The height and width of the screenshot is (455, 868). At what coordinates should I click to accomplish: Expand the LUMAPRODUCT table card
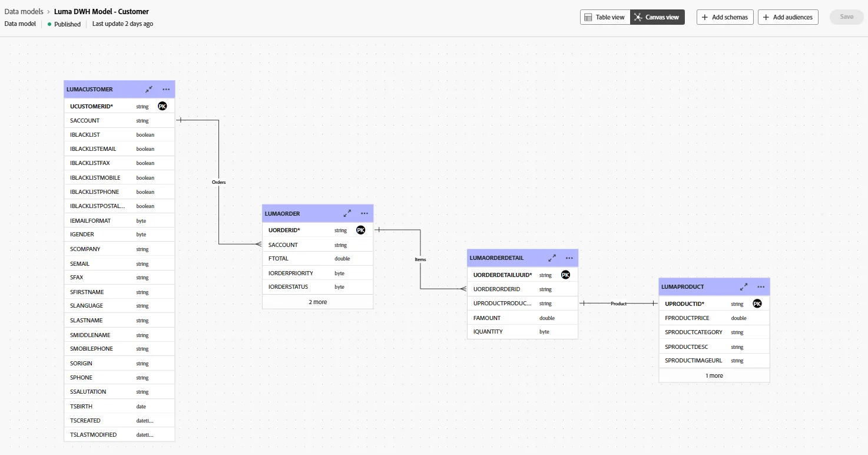pyautogui.click(x=744, y=286)
